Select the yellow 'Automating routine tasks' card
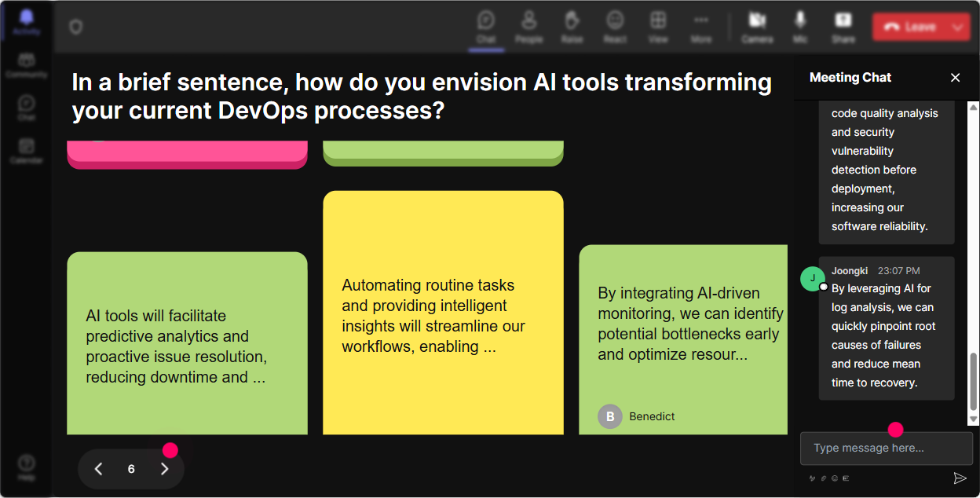Image resolution: width=980 pixels, height=498 pixels. click(x=443, y=313)
